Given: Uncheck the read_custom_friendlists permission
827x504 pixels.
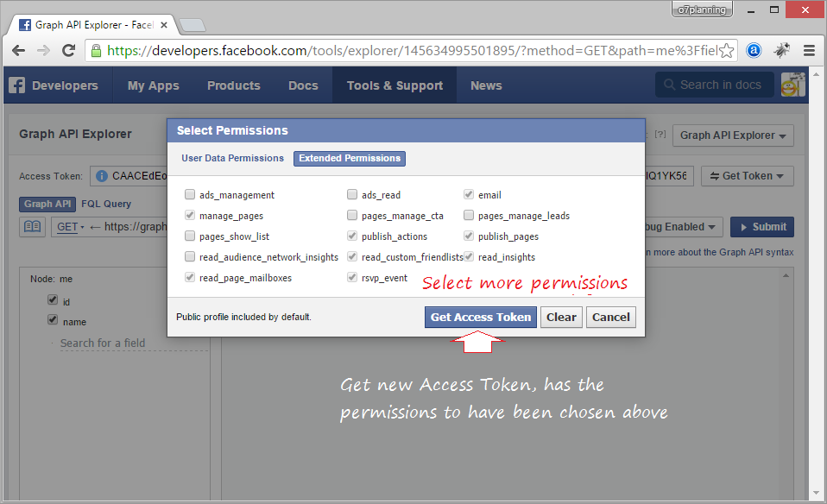Looking at the screenshot, I should [x=352, y=256].
